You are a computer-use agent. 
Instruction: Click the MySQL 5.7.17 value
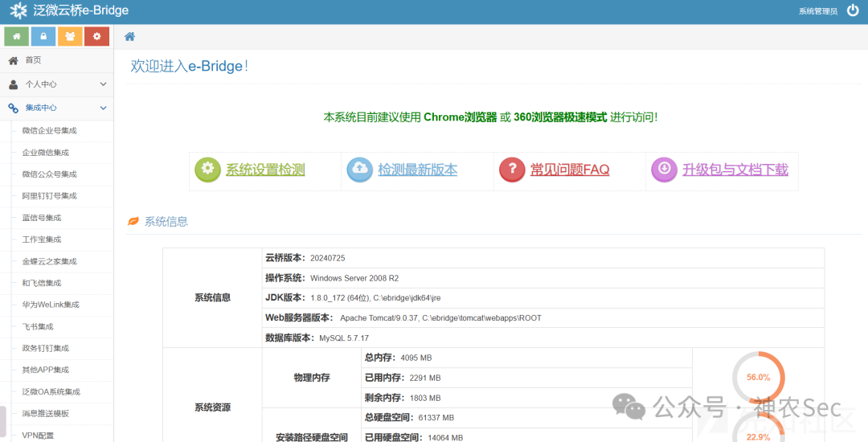tap(344, 338)
